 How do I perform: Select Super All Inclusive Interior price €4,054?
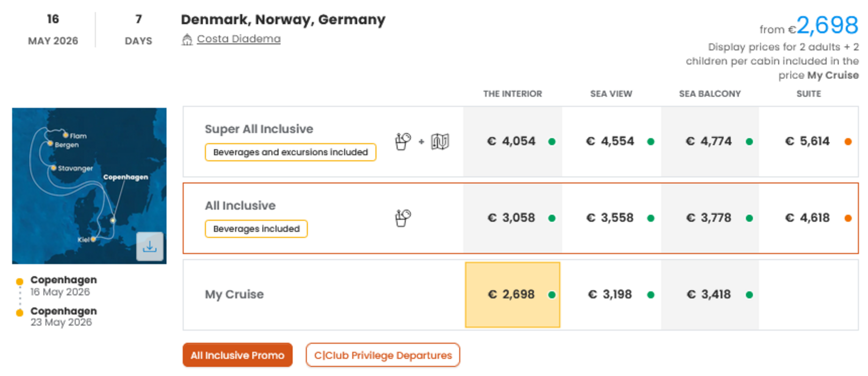tap(511, 141)
